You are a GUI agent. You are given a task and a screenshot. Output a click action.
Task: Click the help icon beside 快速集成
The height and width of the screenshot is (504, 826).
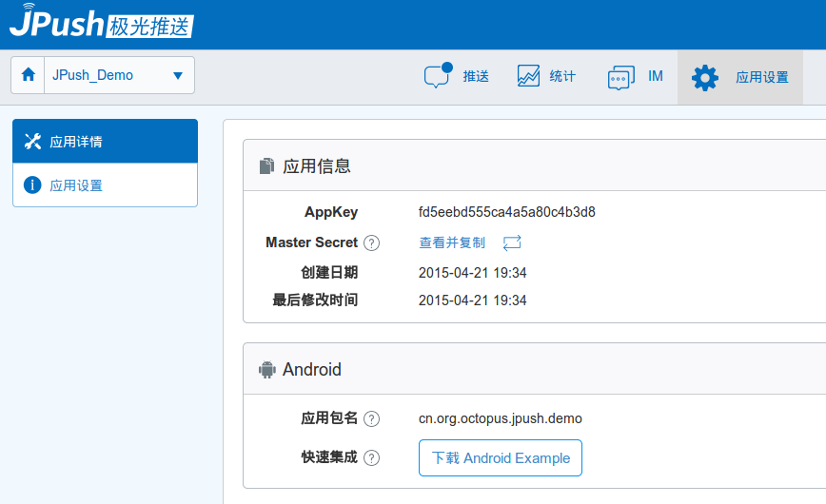pyautogui.click(x=371, y=457)
